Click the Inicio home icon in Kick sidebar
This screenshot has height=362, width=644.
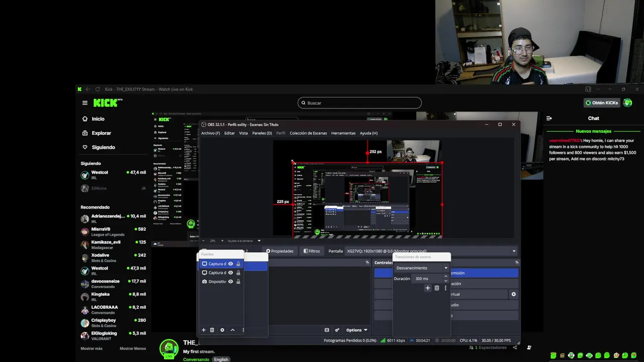click(x=85, y=119)
